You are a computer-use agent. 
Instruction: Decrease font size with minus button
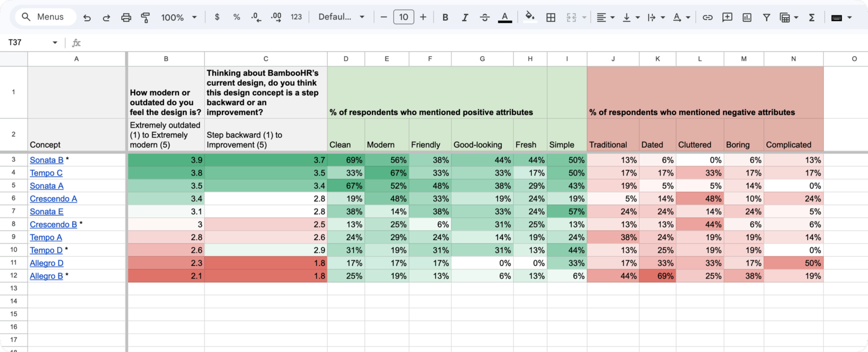tap(383, 17)
